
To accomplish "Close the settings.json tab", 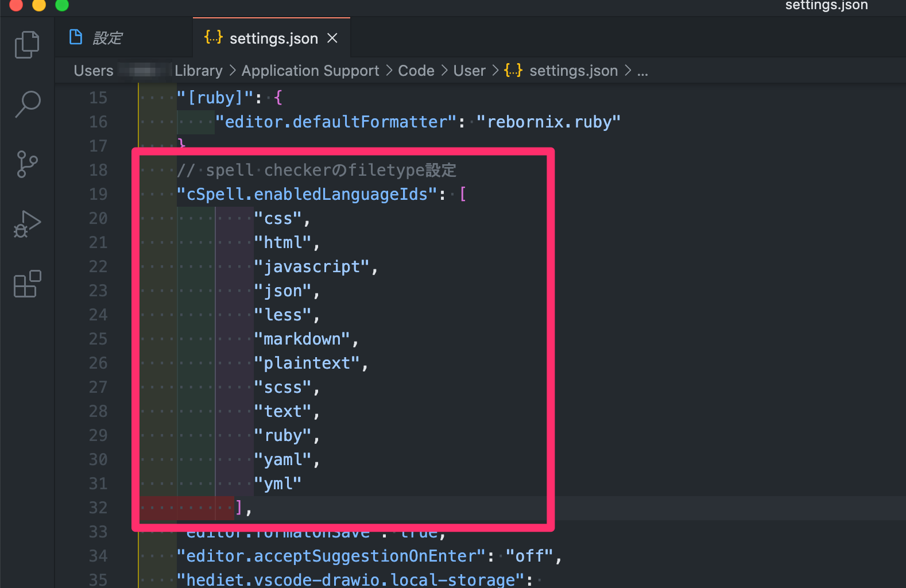I will 332,38.
